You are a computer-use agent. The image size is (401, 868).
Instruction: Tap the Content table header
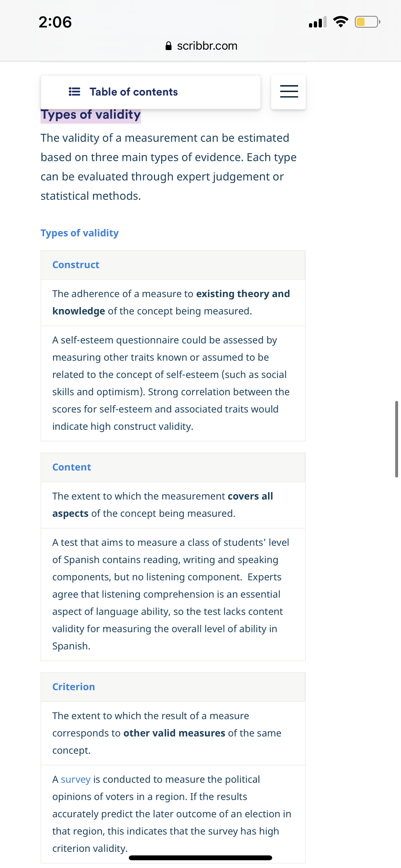(173, 467)
